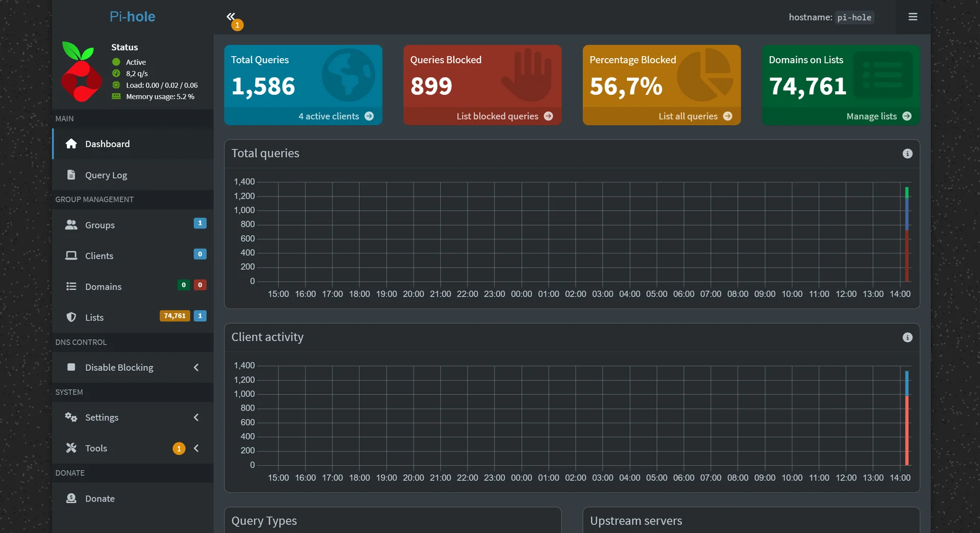
Task: Expand the Tools submenu chevron
Action: (196, 448)
